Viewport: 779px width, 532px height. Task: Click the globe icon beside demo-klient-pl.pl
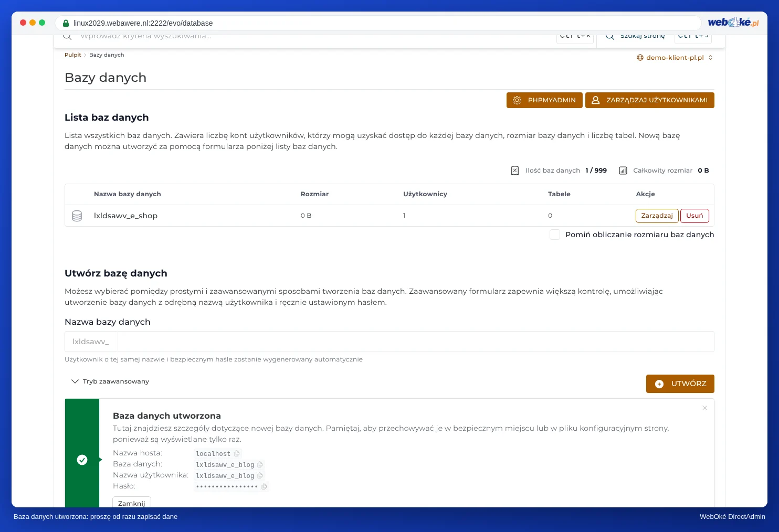(x=640, y=58)
